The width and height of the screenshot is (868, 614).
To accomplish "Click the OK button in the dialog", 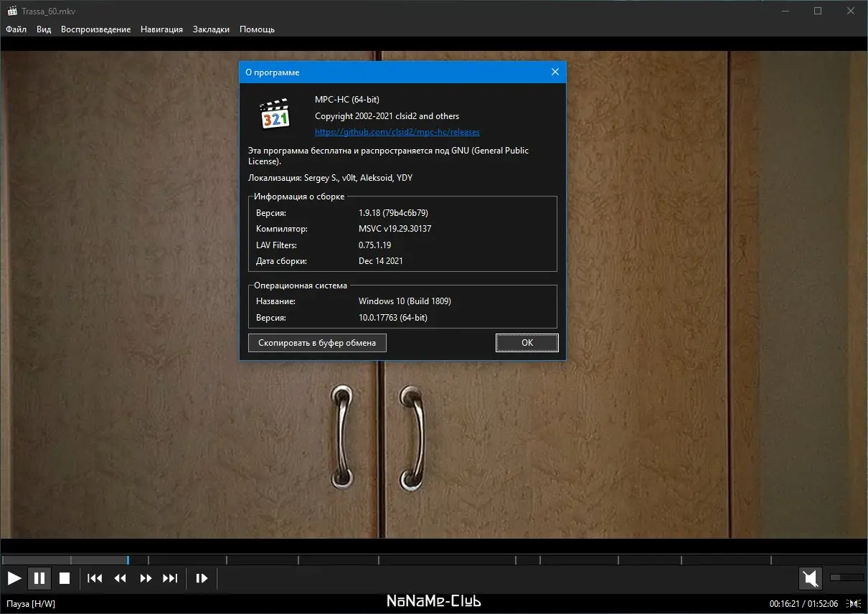I will (x=527, y=343).
